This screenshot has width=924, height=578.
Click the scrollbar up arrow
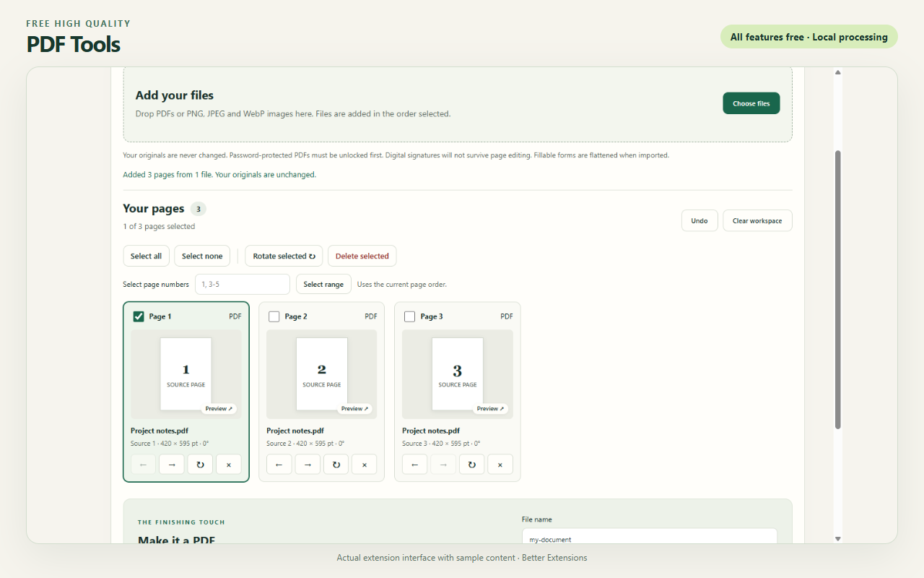pyautogui.click(x=838, y=72)
